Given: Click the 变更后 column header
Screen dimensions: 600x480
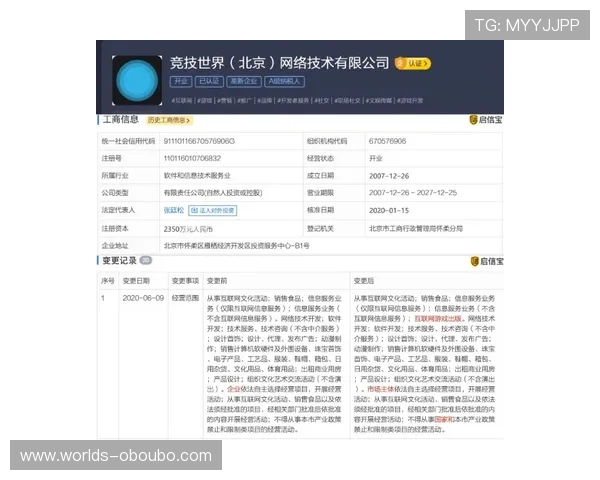Looking at the screenshot, I should point(364,281).
